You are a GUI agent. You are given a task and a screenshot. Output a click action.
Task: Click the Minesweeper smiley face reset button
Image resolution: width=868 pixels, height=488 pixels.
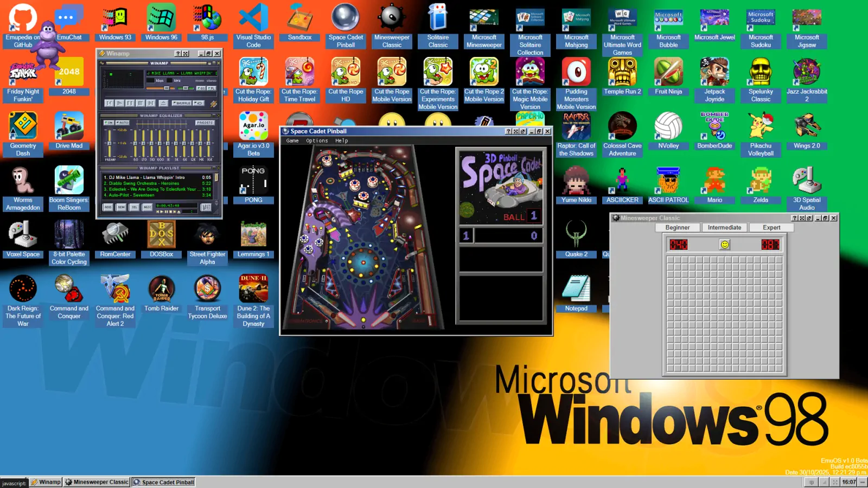[724, 245]
